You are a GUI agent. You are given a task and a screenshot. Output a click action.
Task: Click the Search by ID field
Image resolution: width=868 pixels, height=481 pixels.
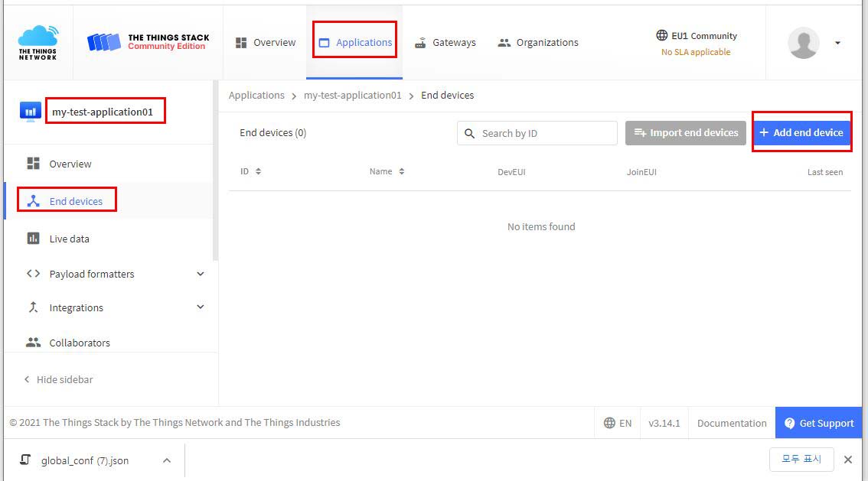pos(537,133)
